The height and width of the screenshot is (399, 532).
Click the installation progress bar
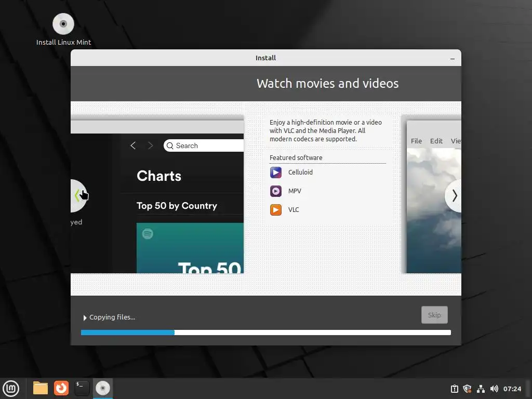pos(266,332)
